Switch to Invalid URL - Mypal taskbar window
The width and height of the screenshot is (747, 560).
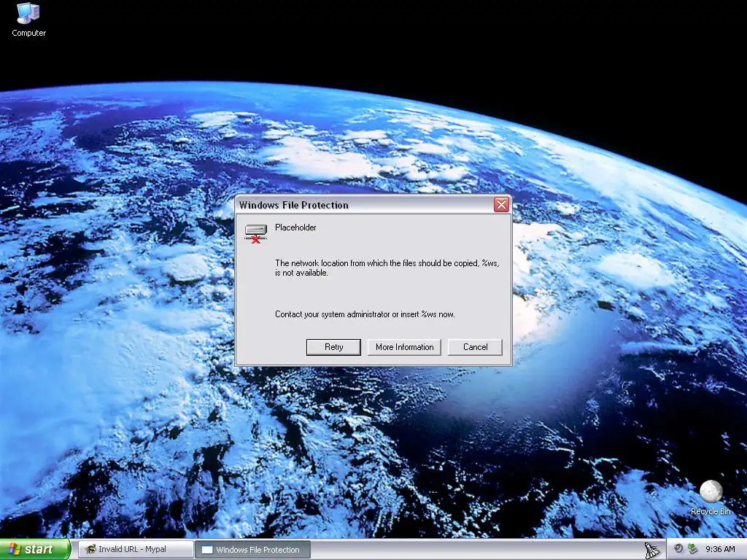(135, 550)
